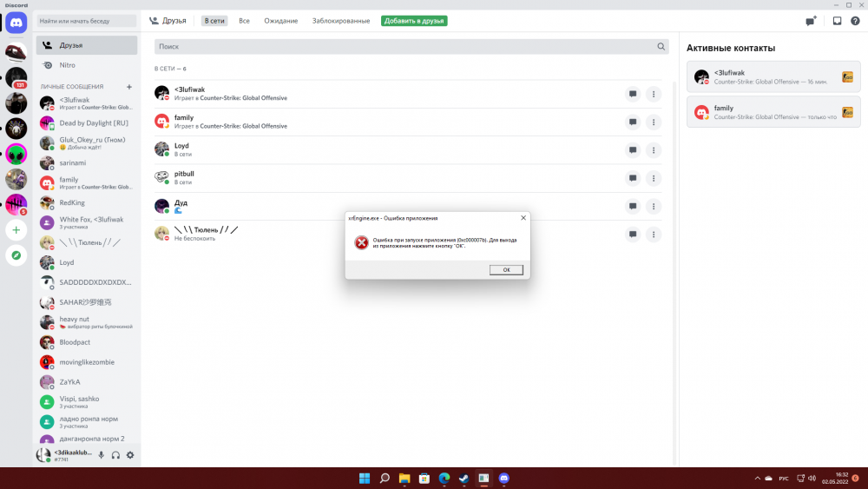Image resolution: width=868 pixels, height=489 pixels.
Task: Toggle headphones deafen in user panel
Action: click(x=115, y=455)
